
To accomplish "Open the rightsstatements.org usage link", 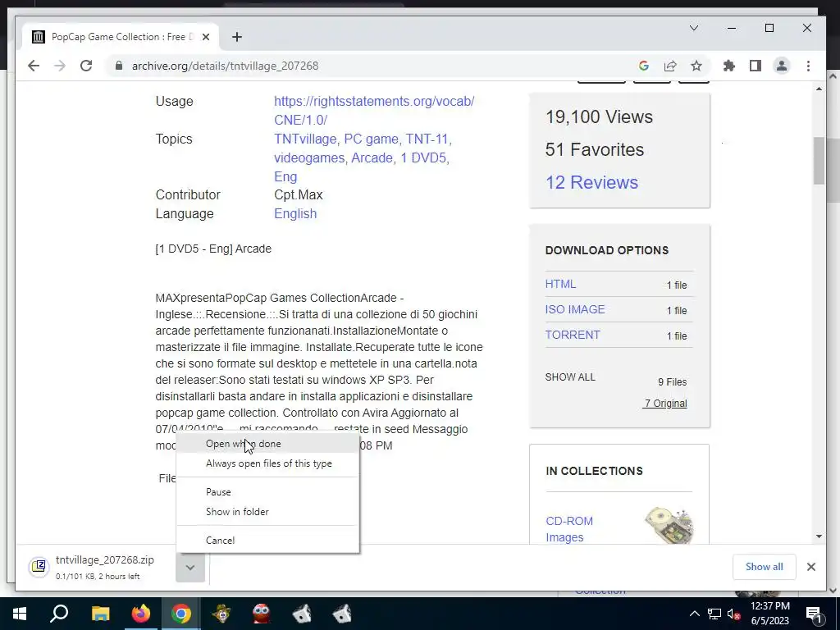I will (x=374, y=111).
